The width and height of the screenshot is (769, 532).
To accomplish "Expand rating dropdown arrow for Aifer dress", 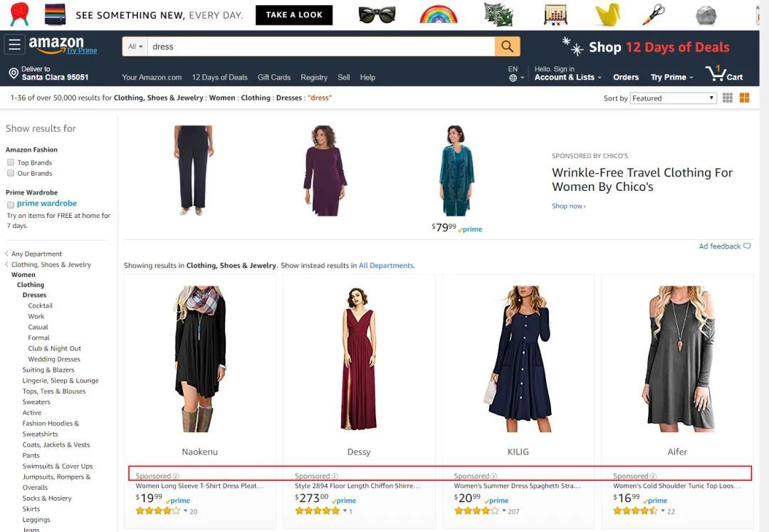I will click(663, 511).
